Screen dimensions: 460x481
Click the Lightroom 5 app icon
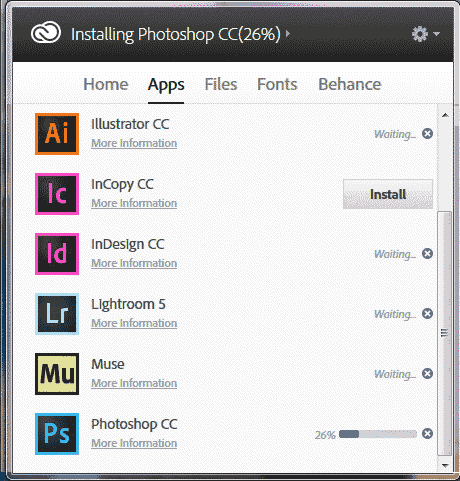click(x=57, y=314)
